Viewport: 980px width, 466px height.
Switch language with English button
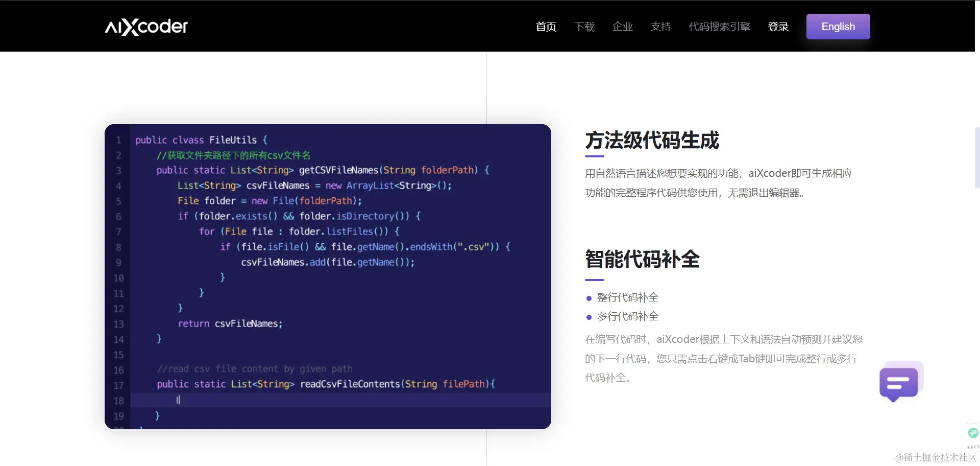[x=838, y=27]
